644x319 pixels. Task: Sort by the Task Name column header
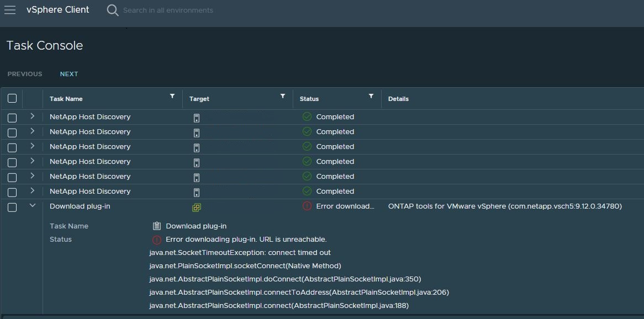click(66, 99)
